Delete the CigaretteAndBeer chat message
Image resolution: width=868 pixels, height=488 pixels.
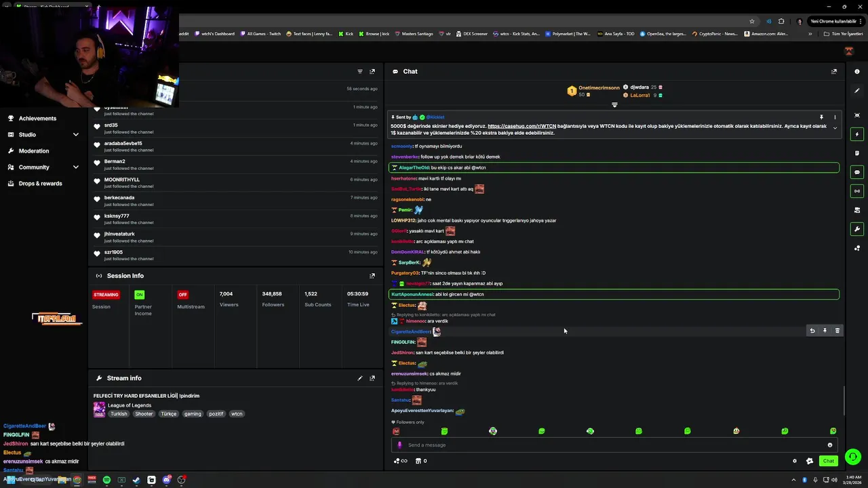click(837, 331)
